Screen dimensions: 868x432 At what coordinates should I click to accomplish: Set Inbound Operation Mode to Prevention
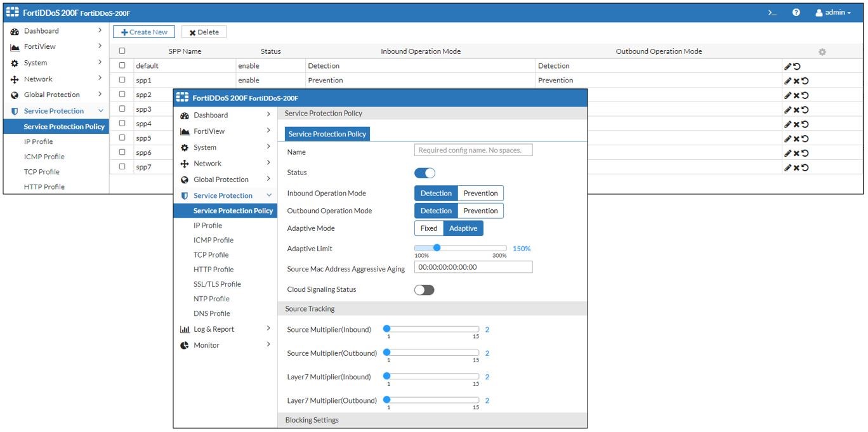coord(480,193)
